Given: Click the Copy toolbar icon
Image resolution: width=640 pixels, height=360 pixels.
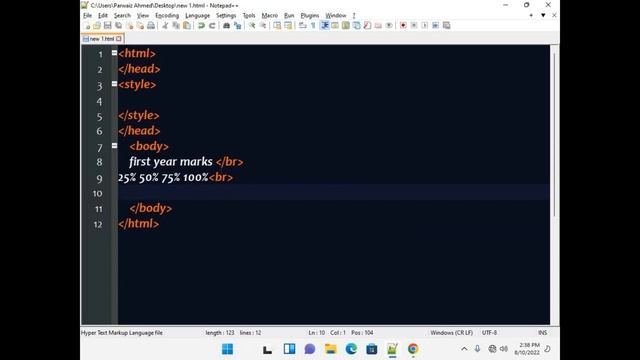Looking at the screenshot, I should (176, 25).
